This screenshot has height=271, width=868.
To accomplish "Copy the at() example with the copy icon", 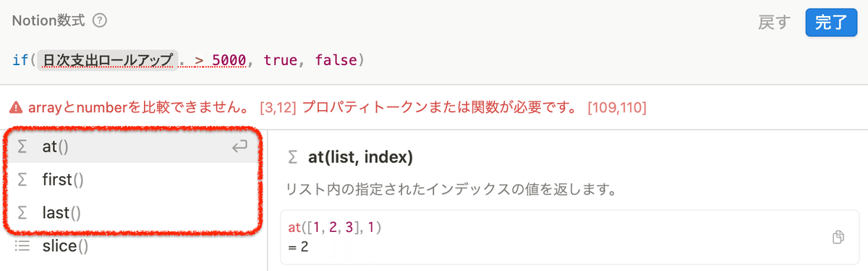I will [838, 238].
